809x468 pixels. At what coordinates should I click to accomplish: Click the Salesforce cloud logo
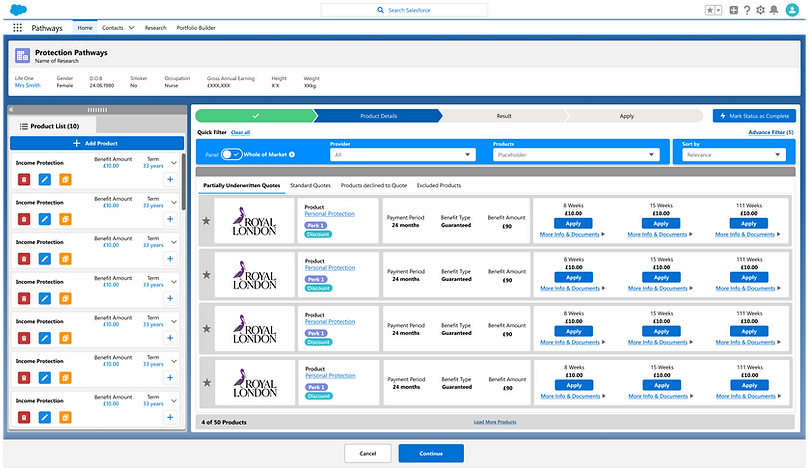pyautogui.click(x=18, y=10)
